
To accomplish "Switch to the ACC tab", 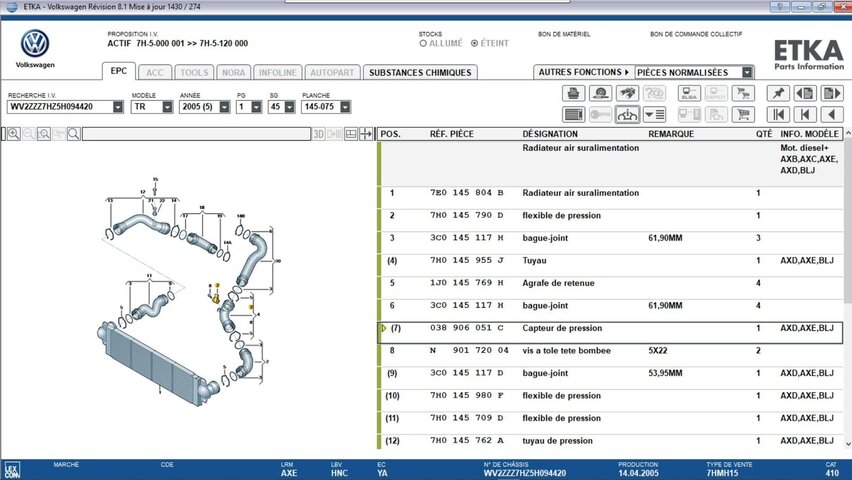I will [154, 72].
